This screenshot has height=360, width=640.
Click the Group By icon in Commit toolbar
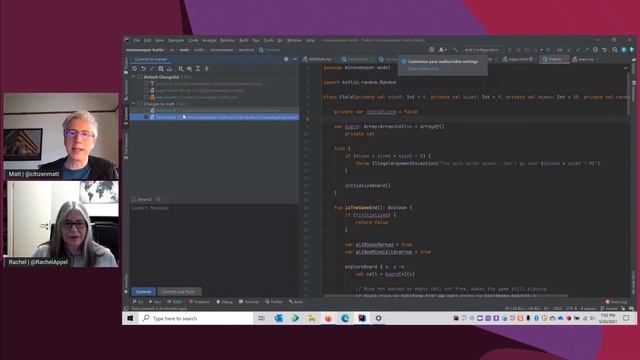tap(180, 69)
